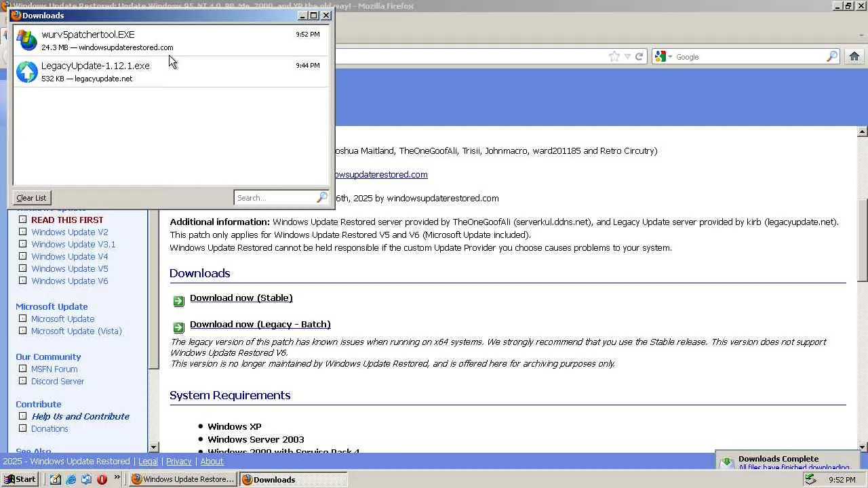This screenshot has width=868, height=488.
Task: Visit the MSFN Forum link
Action: coord(54,369)
